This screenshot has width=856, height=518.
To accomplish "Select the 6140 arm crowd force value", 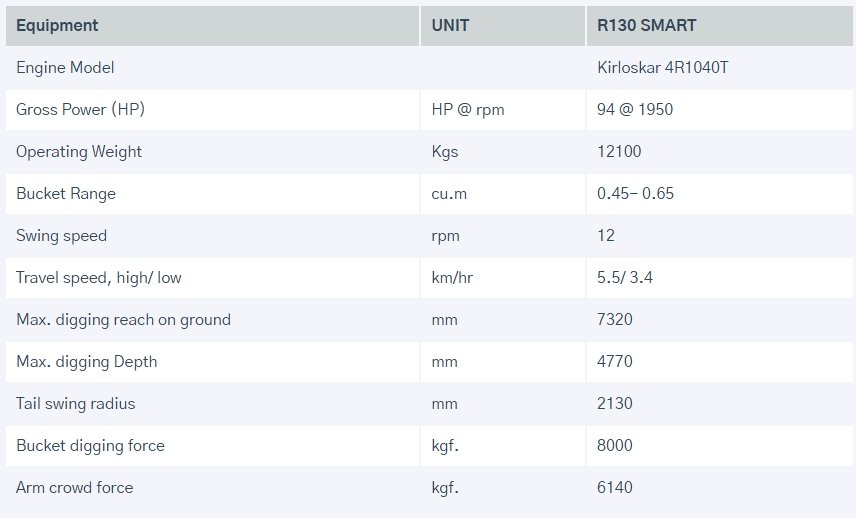I will [615, 488].
